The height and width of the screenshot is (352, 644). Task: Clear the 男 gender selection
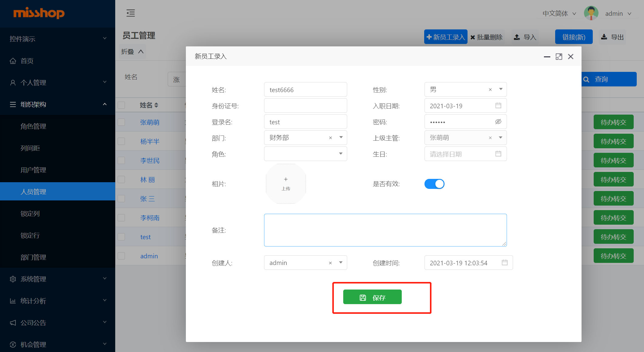490,90
